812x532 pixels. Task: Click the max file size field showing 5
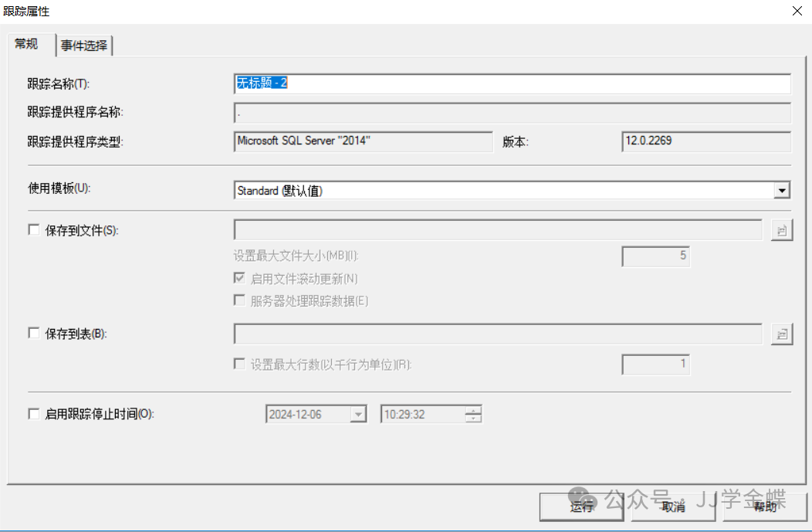[655, 256]
